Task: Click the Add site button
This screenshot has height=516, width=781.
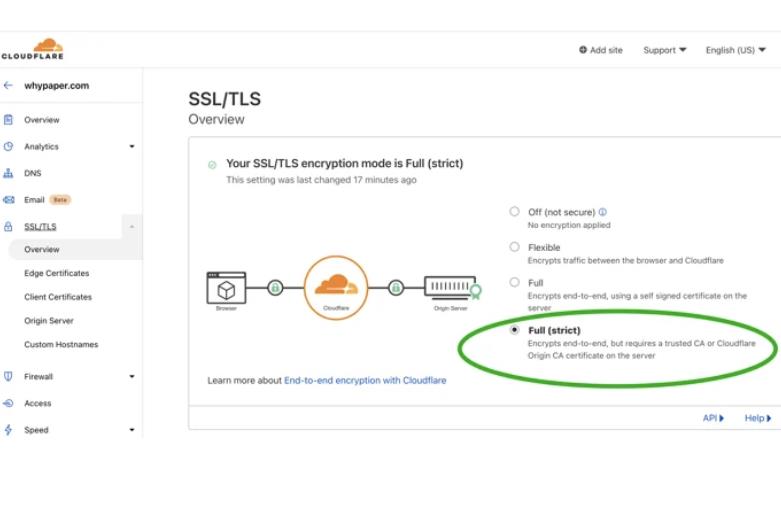Action: click(x=600, y=50)
